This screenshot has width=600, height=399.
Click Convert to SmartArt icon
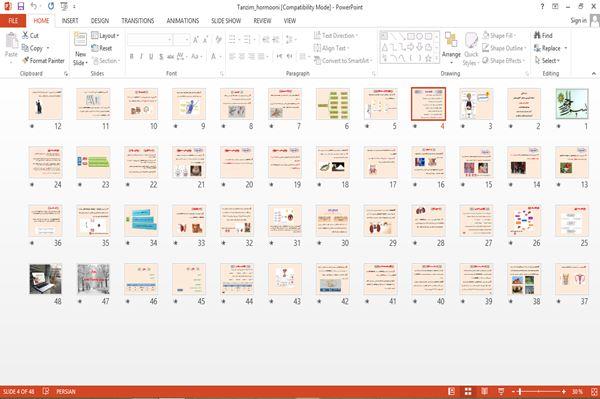click(x=317, y=60)
